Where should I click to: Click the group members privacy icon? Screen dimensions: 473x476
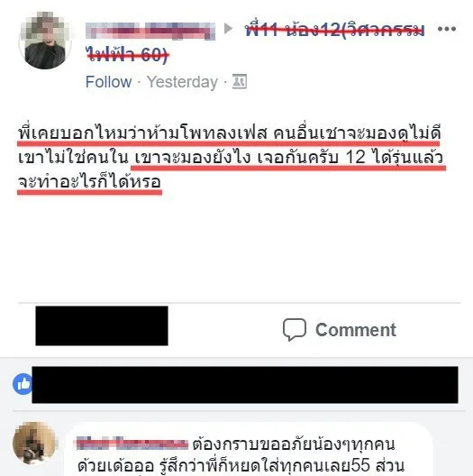tap(240, 82)
